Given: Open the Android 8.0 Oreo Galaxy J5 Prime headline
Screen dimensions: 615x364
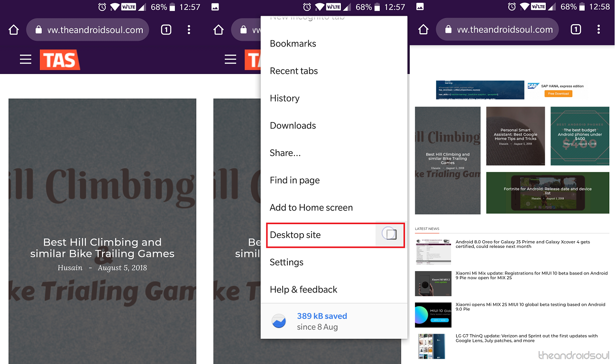Looking at the screenshot, I should [523, 244].
